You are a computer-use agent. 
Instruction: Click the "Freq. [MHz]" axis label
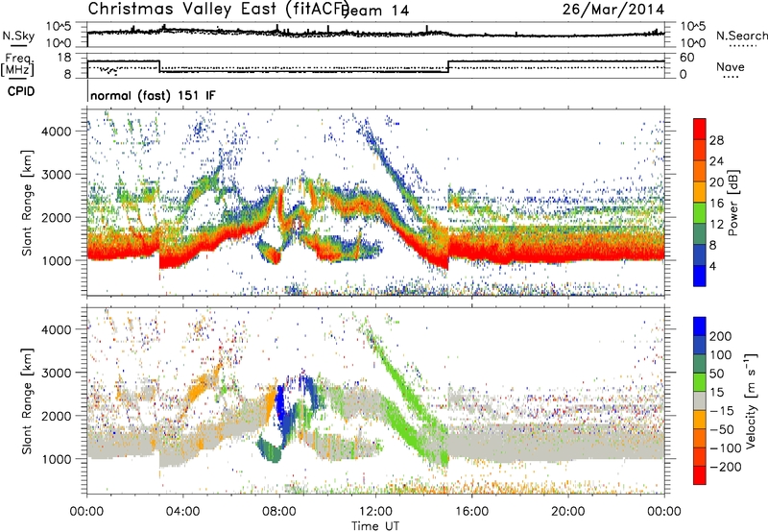click(17, 64)
